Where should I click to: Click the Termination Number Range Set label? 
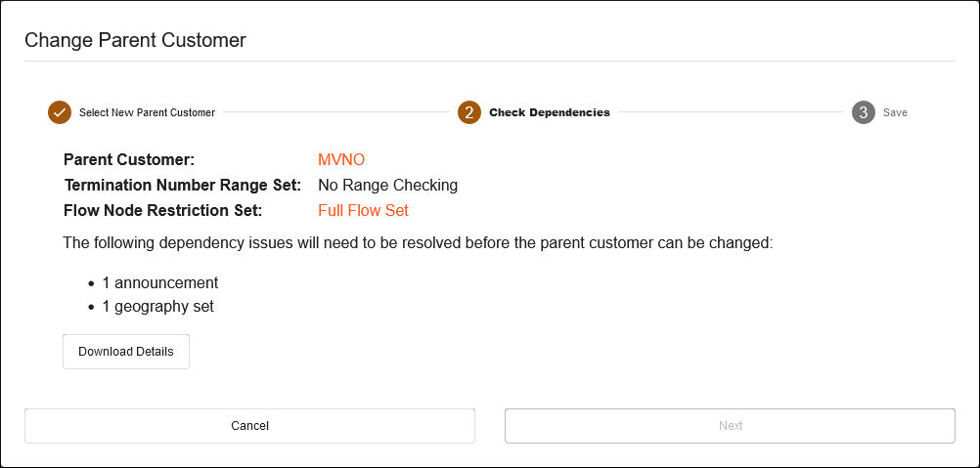pos(182,185)
